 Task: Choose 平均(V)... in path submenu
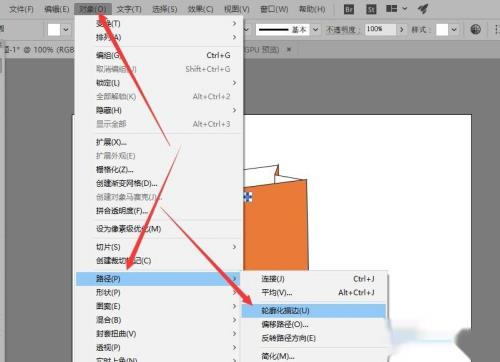[314, 293]
